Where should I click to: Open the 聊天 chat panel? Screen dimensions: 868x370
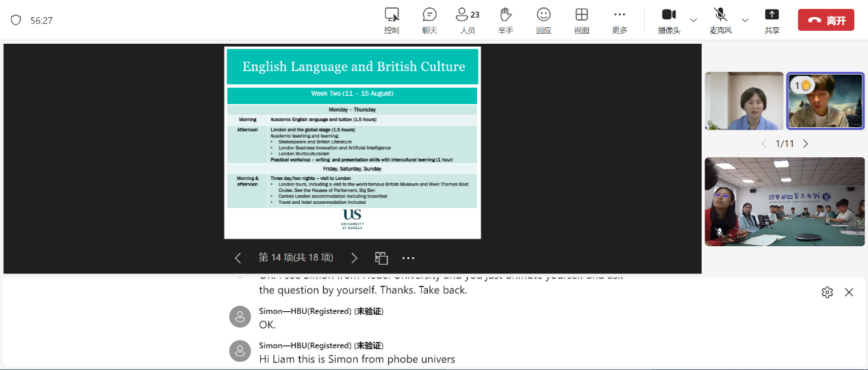(429, 21)
